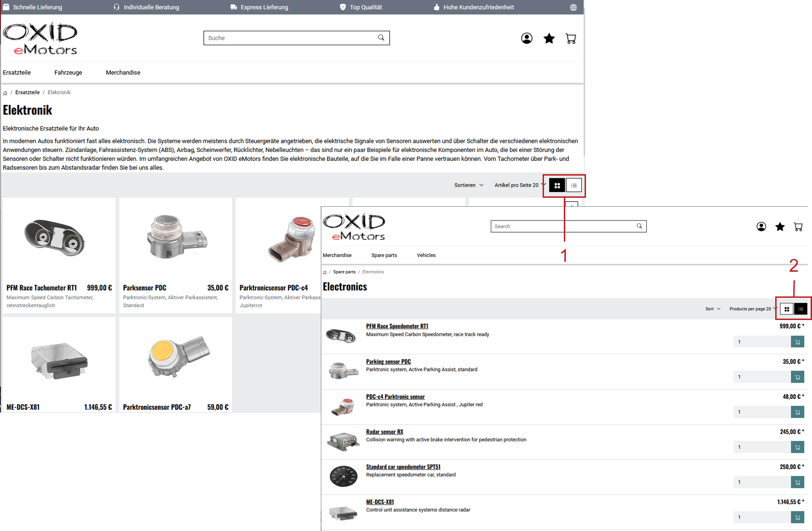
Task: Click Ersatzteile breadcrumb link
Action: [27, 93]
